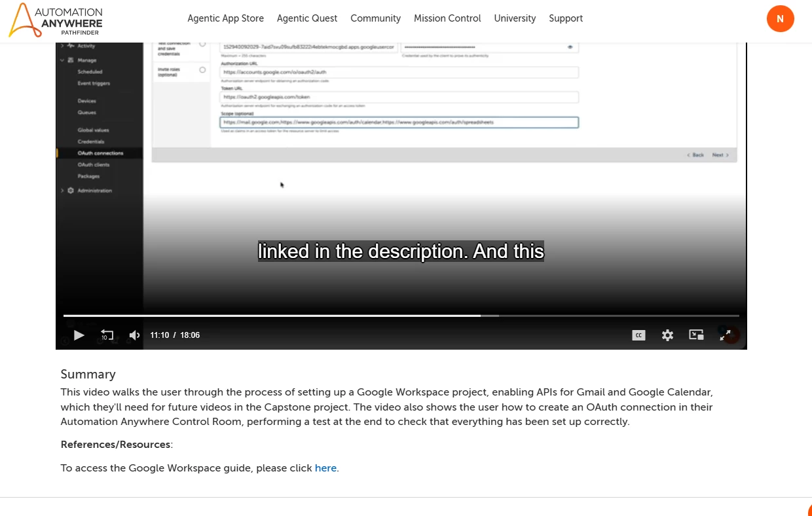Viewport: 812px width, 516px height.
Task: Play the video
Action: point(79,335)
